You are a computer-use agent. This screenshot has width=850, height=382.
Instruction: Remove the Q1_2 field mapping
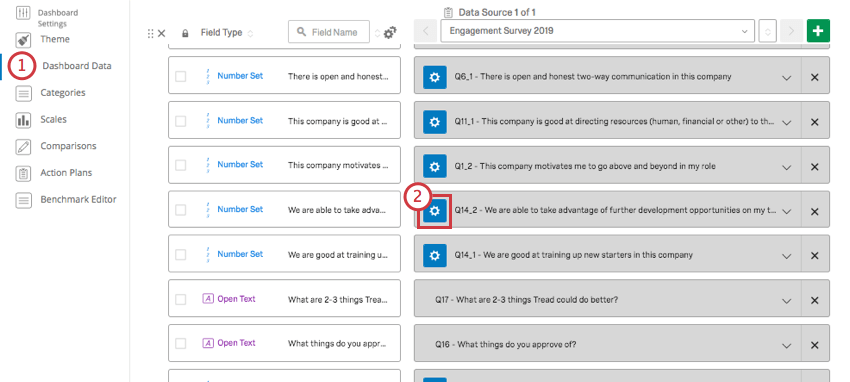click(x=814, y=167)
